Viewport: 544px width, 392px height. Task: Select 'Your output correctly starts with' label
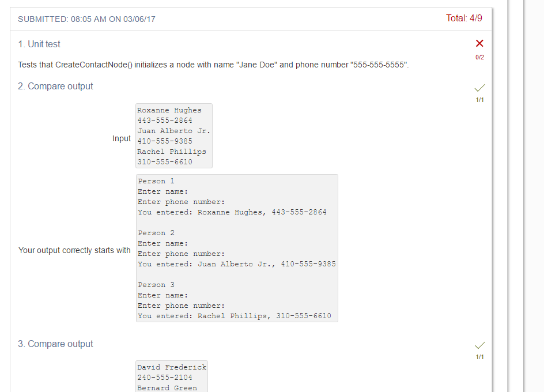coord(74,250)
